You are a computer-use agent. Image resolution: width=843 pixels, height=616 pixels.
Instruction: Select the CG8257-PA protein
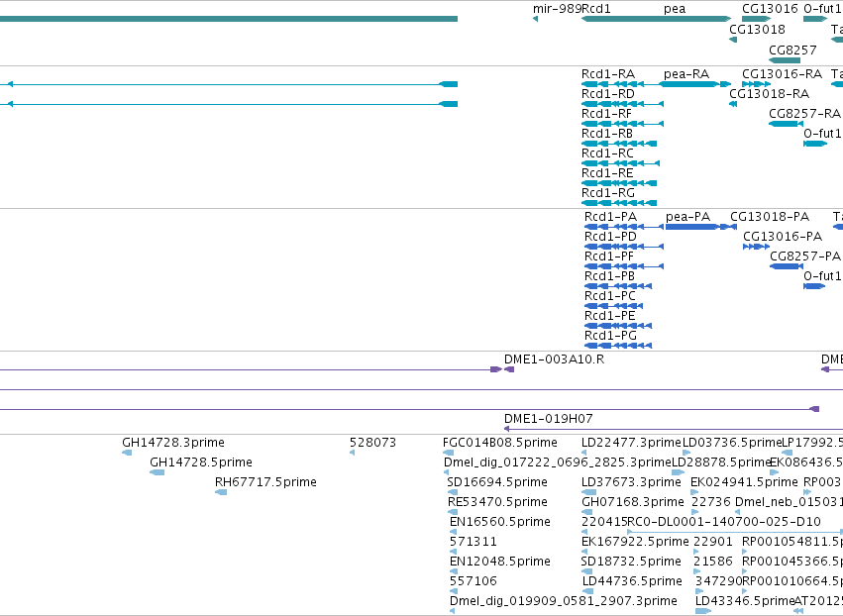tap(804, 257)
